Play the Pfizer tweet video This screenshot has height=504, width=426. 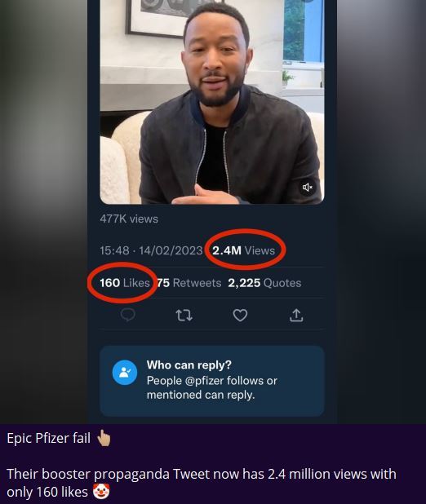[x=212, y=102]
